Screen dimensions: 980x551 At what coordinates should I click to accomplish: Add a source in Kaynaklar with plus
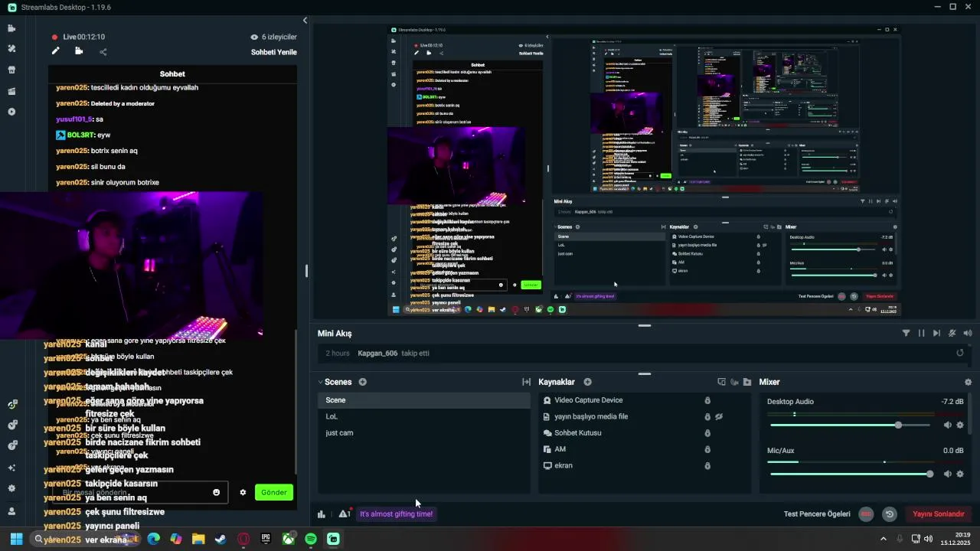coord(587,382)
